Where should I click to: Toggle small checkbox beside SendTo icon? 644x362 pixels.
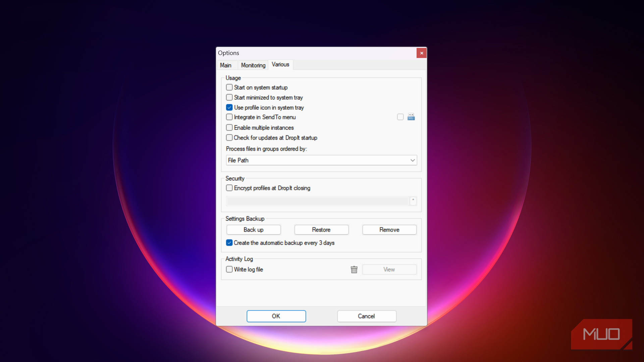[x=400, y=117]
